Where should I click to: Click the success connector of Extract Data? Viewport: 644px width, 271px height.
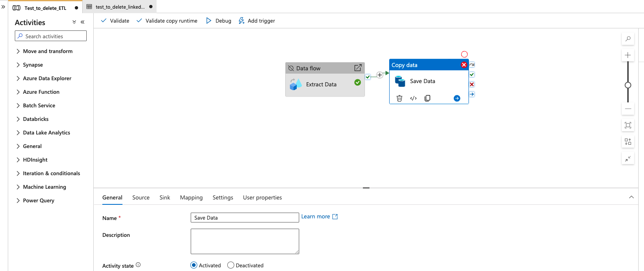tap(368, 77)
